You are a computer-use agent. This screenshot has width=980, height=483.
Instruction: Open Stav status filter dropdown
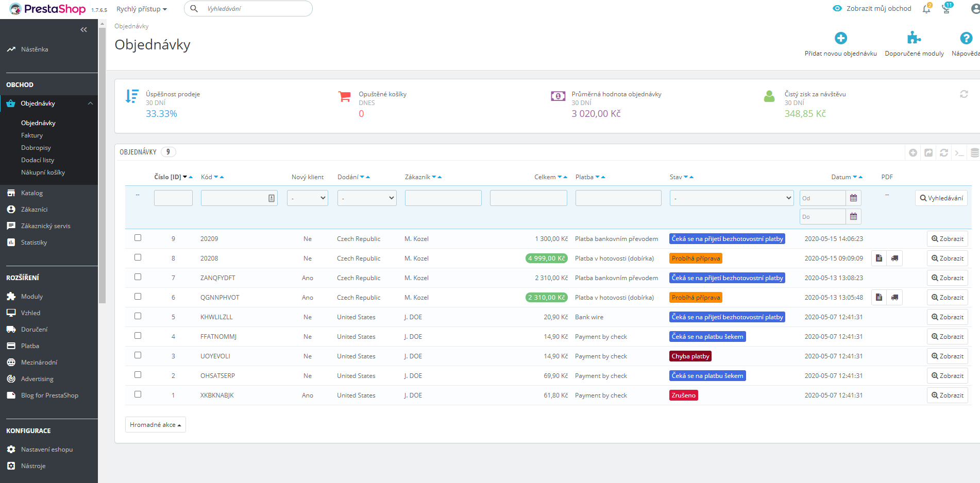pos(732,198)
